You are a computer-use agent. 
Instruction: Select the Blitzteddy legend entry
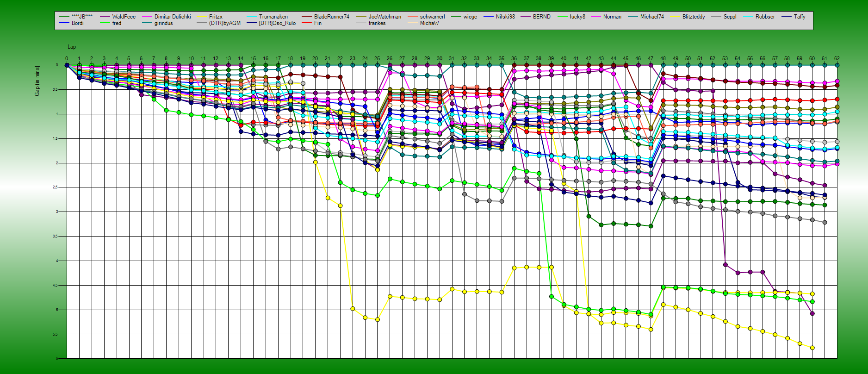point(693,17)
